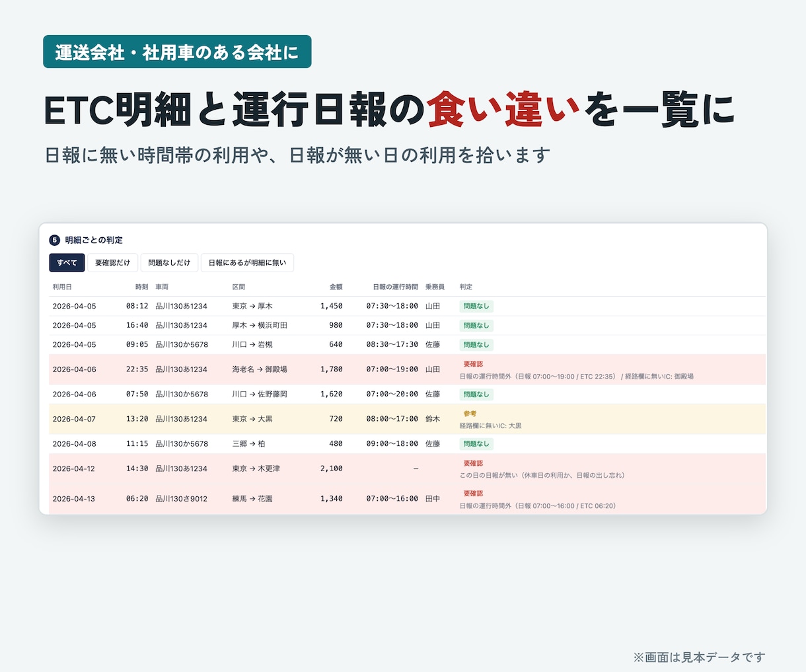
Task: Click 明細ごとの判定 section title
Action: (94, 240)
